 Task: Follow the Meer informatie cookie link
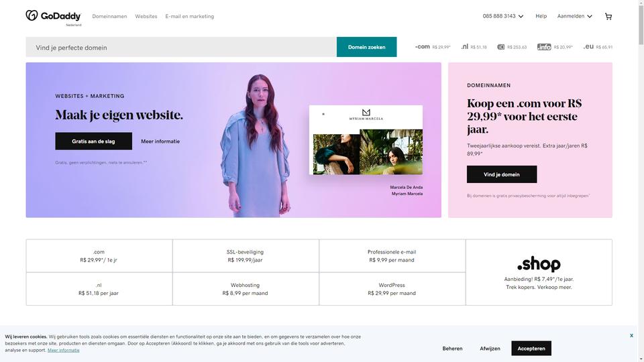pos(64,350)
